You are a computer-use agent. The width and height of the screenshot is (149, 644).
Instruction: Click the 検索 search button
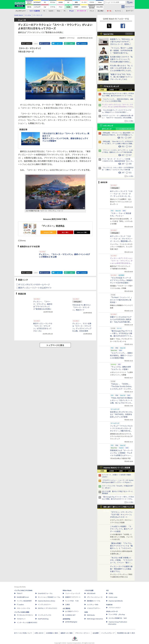130,2
